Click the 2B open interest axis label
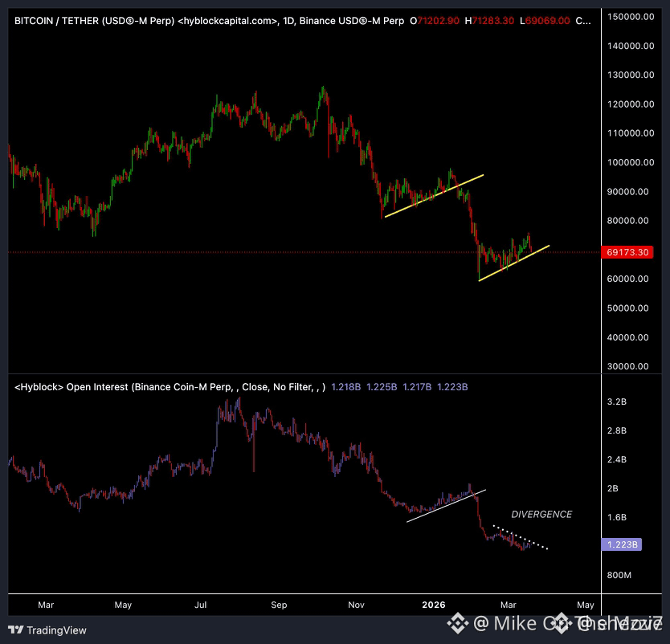 click(x=612, y=488)
